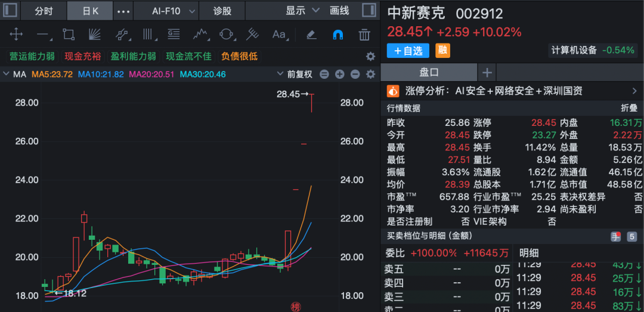Click the reset chart zoom icon
Viewport: 644px width, 312px height.
[x=324, y=75]
